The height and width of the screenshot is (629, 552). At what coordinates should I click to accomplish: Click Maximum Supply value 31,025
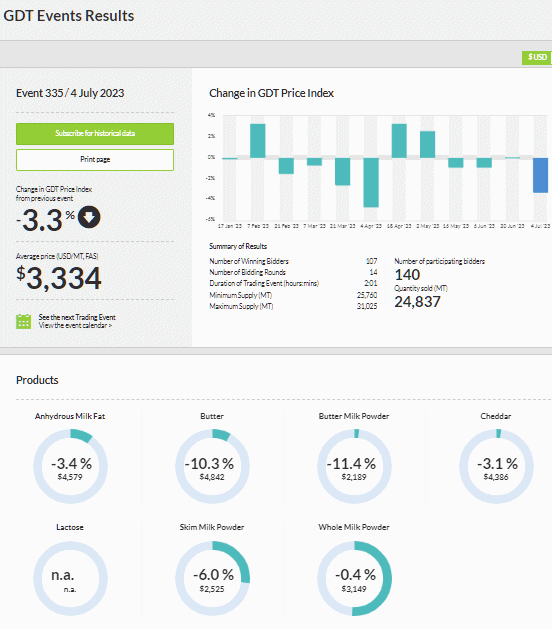(x=367, y=306)
